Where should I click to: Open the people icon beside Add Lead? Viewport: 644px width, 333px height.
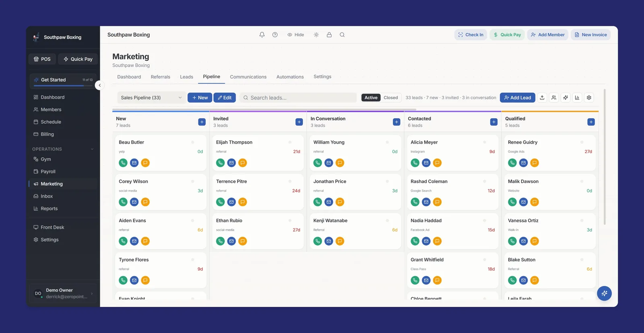coord(554,97)
